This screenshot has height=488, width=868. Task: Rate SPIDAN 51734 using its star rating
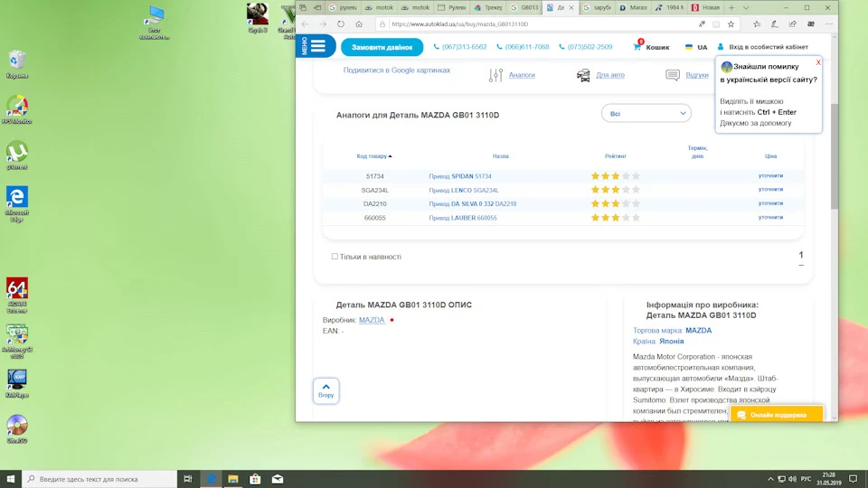(x=615, y=176)
